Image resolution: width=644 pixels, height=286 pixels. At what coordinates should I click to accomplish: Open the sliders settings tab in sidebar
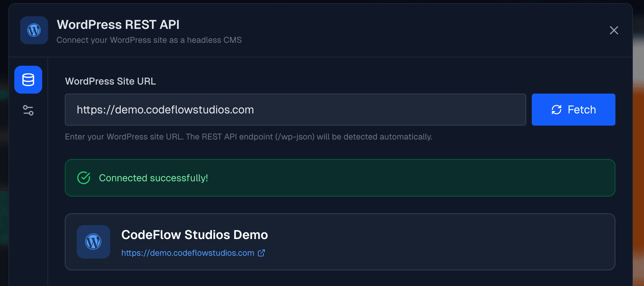(x=28, y=110)
